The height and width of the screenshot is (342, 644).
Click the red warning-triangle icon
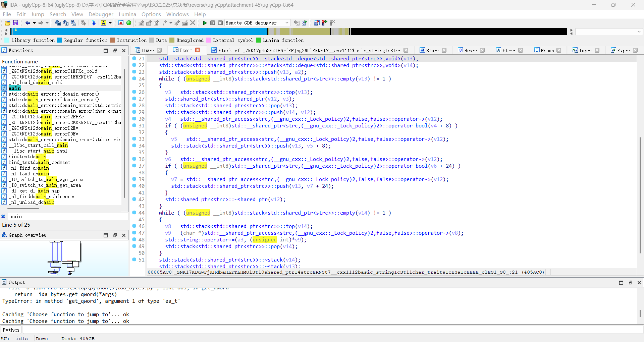(x=121, y=23)
